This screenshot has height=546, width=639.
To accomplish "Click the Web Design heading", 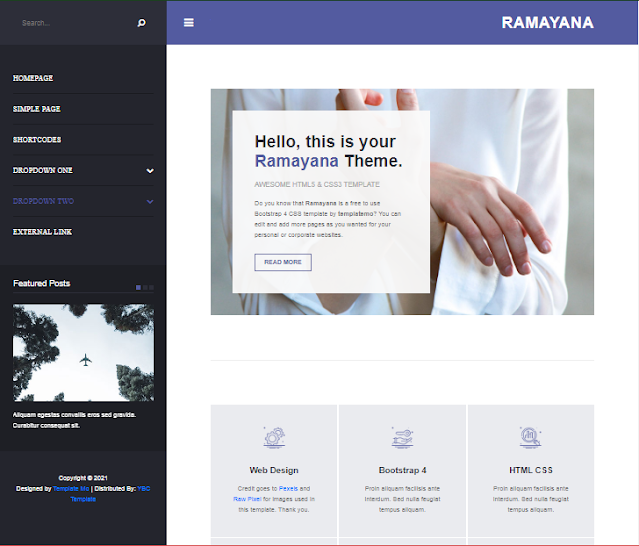I will [274, 470].
